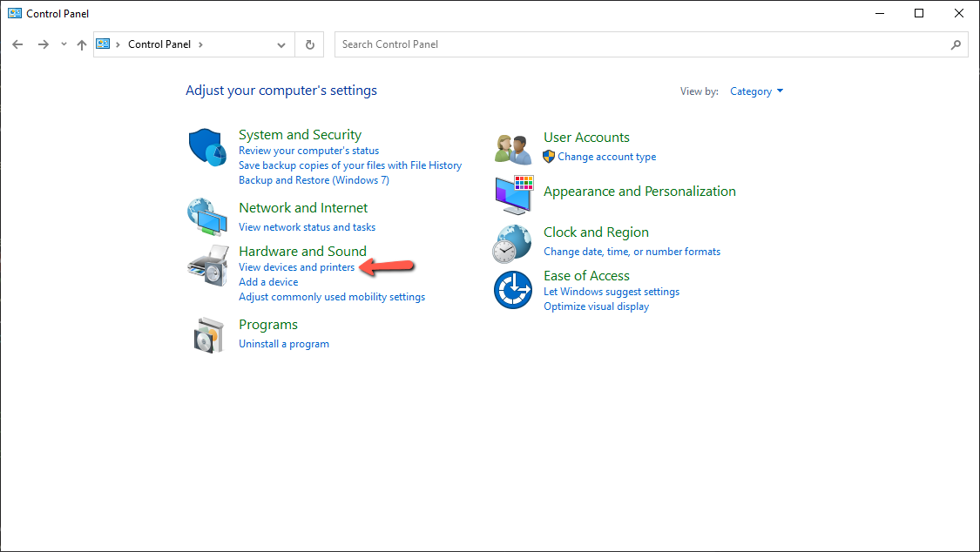The image size is (980, 552).
Task: Open Ease of Access heading
Action: (x=586, y=276)
